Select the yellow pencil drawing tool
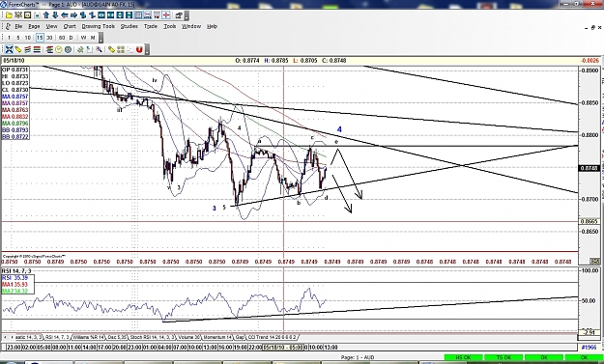 click(x=18, y=49)
